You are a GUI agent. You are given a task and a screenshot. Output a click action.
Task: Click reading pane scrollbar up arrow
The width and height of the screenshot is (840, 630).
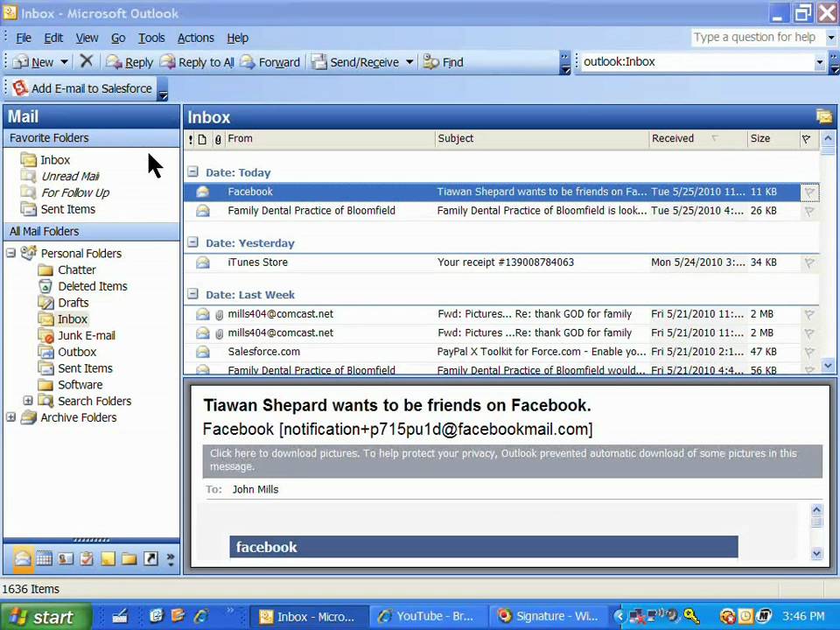tap(816, 509)
